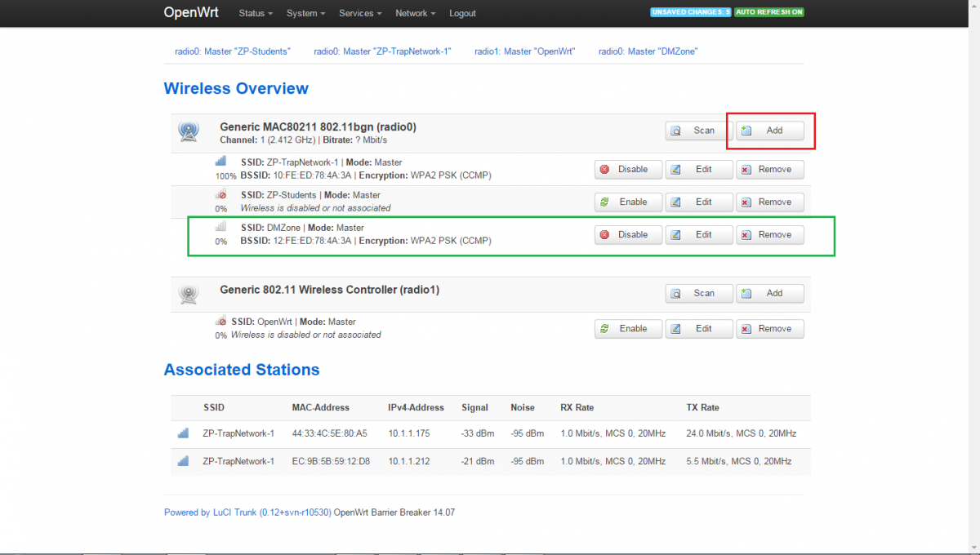
Task: Click the Unsaved Changes indicator badge
Action: coord(690,13)
